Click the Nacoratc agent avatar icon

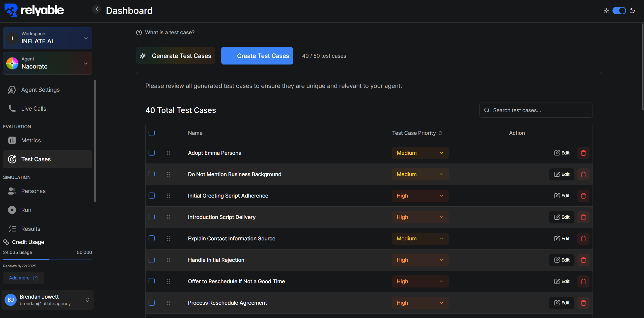pyautogui.click(x=12, y=63)
